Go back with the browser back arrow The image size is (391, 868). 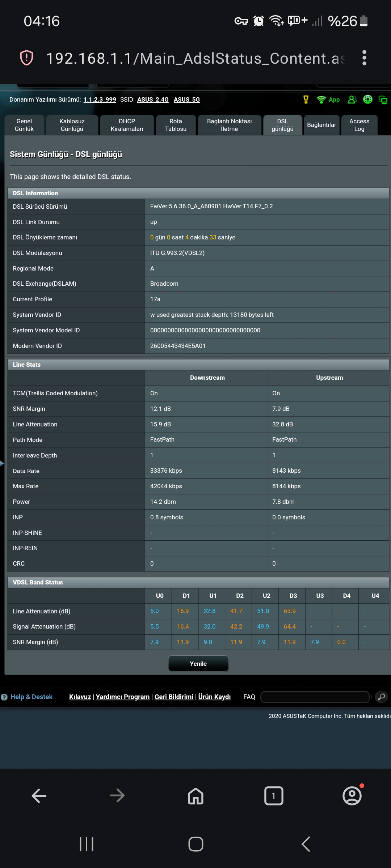[x=39, y=796]
